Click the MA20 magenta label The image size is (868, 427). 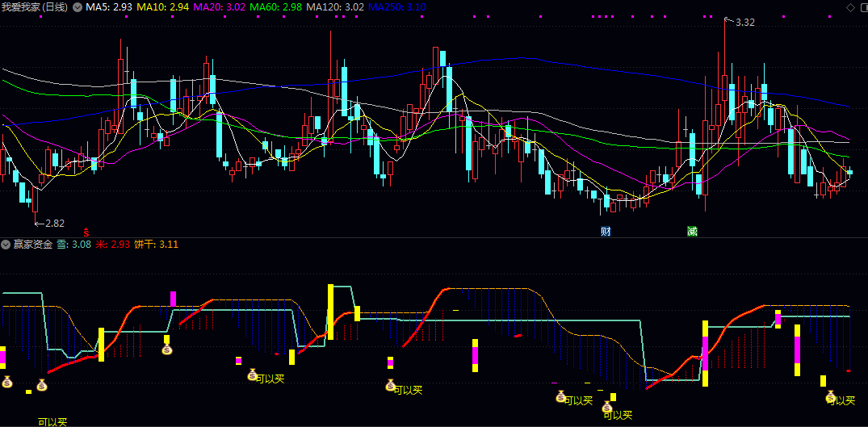coord(219,8)
